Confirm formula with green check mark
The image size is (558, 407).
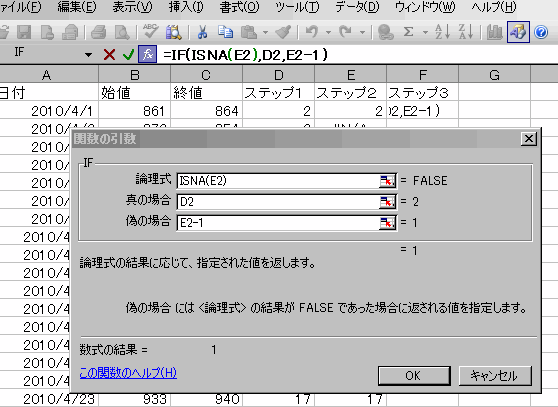tap(128, 55)
